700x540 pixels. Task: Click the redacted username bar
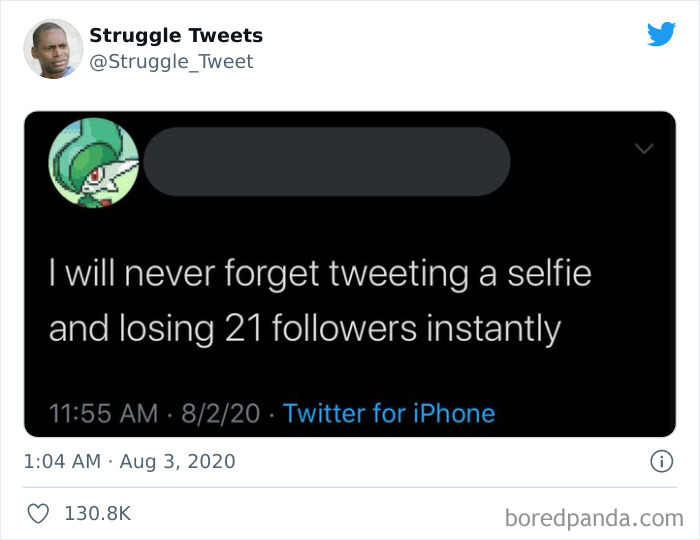tap(326, 160)
